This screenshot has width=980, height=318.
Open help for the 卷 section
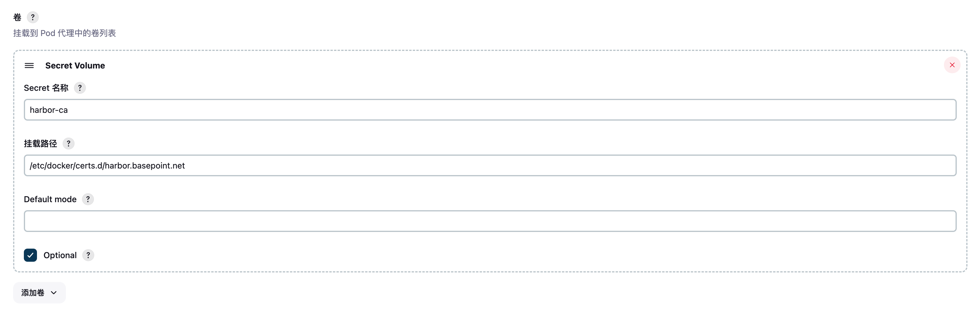click(33, 17)
